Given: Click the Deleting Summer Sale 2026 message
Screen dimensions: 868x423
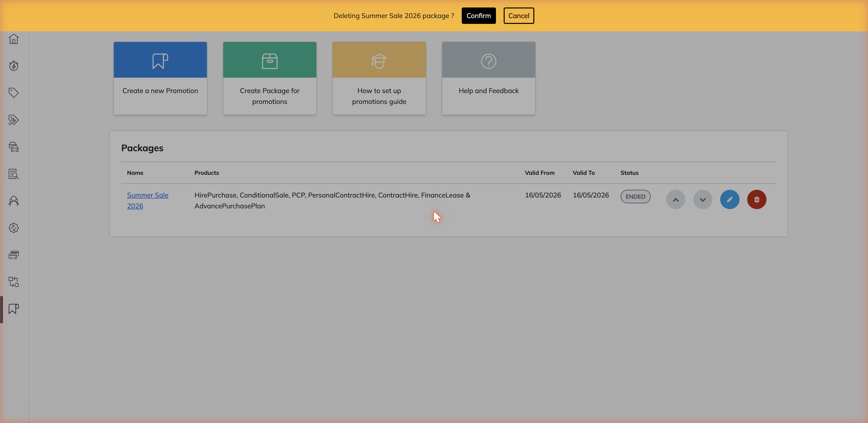Looking at the screenshot, I should click(x=393, y=16).
